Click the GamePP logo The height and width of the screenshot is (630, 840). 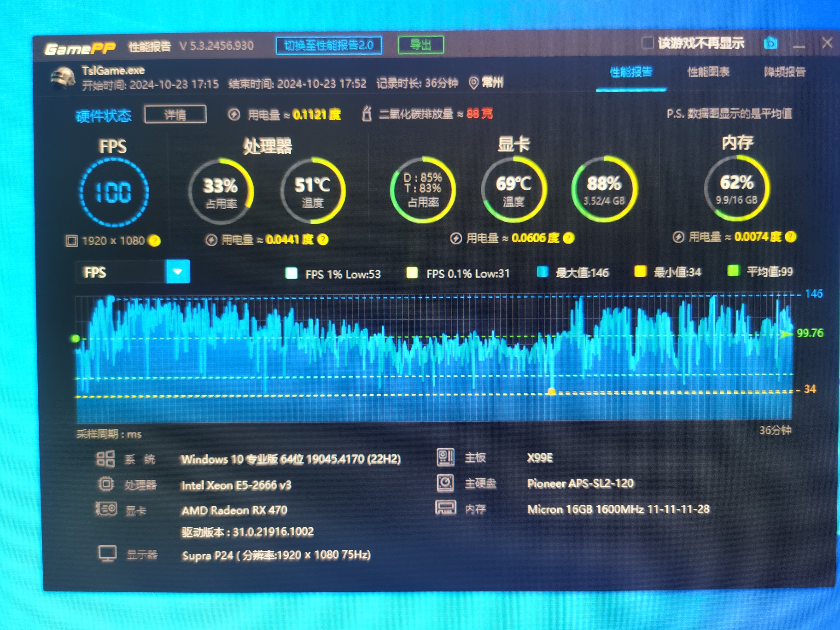[80, 48]
